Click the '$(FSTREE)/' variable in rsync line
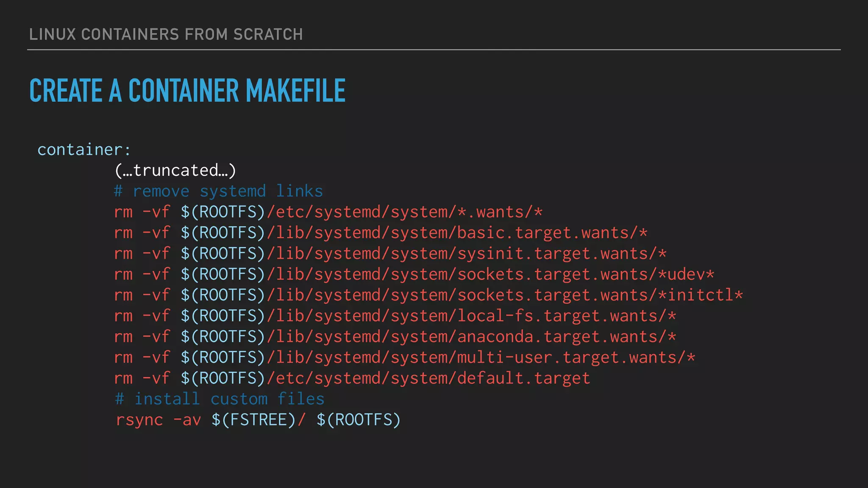This screenshot has height=488, width=868. (258, 419)
